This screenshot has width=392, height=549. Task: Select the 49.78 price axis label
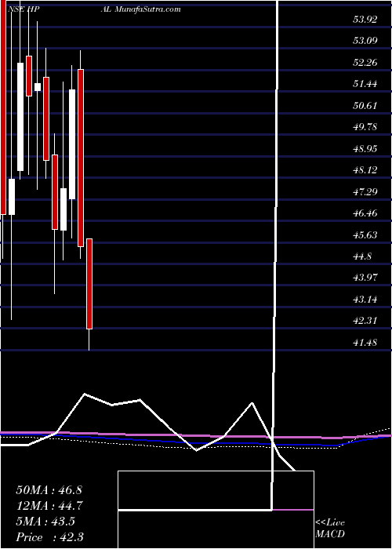pos(365,127)
